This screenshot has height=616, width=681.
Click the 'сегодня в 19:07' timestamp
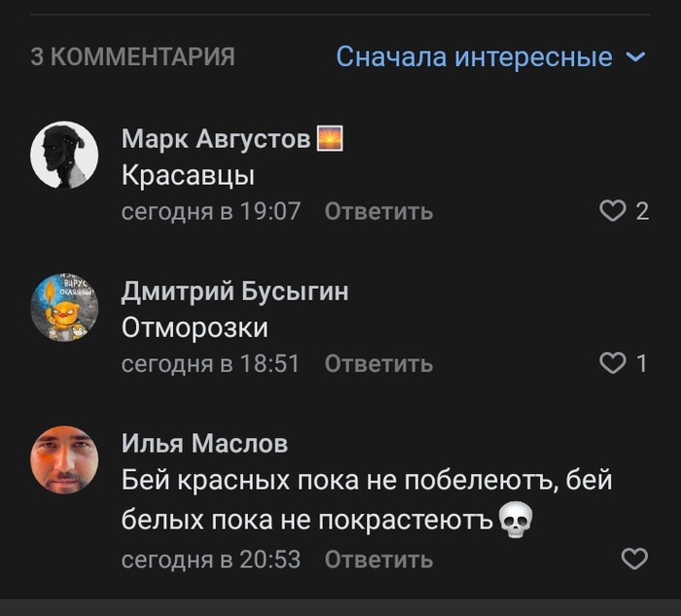point(210,211)
